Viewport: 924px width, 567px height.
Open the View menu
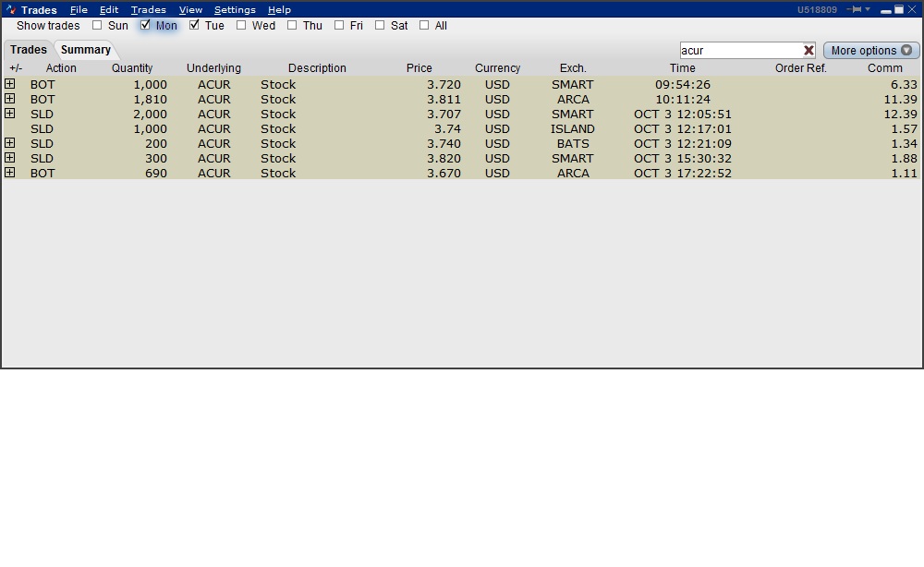(190, 10)
